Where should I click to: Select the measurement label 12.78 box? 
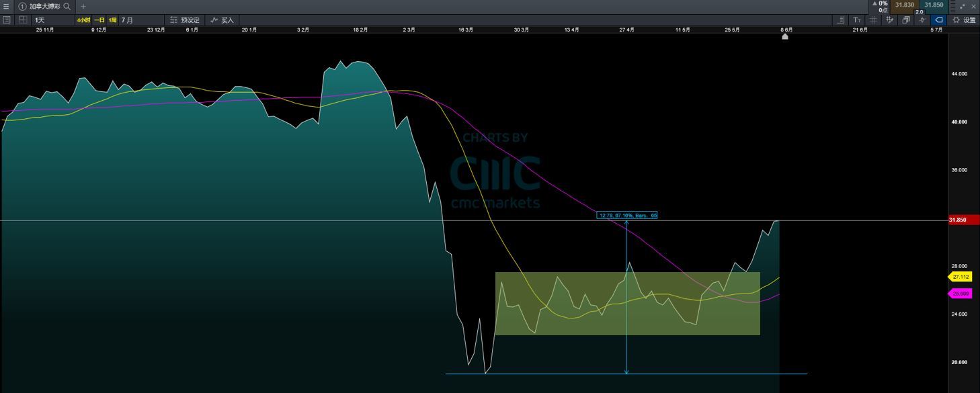[627, 216]
